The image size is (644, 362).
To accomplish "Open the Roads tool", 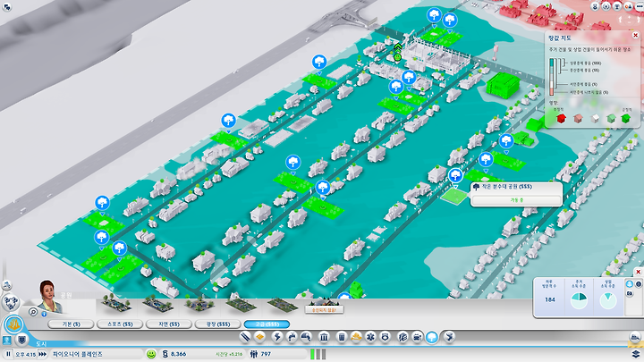I will click(x=245, y=337).
